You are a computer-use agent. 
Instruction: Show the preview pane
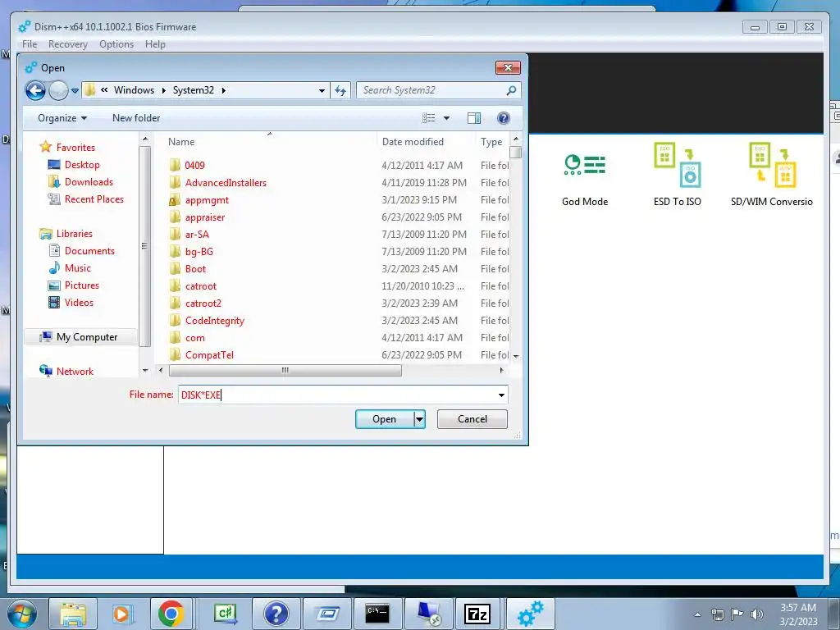pyautogui.click(x=474, y=118)
